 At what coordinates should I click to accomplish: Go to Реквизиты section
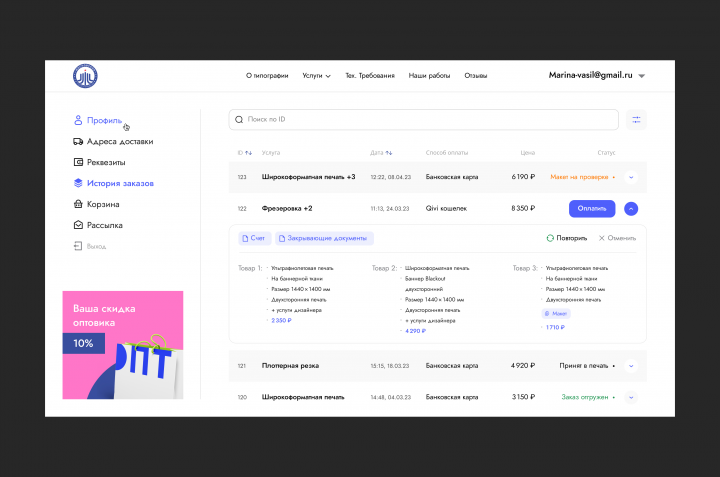(x=106, y=162)
